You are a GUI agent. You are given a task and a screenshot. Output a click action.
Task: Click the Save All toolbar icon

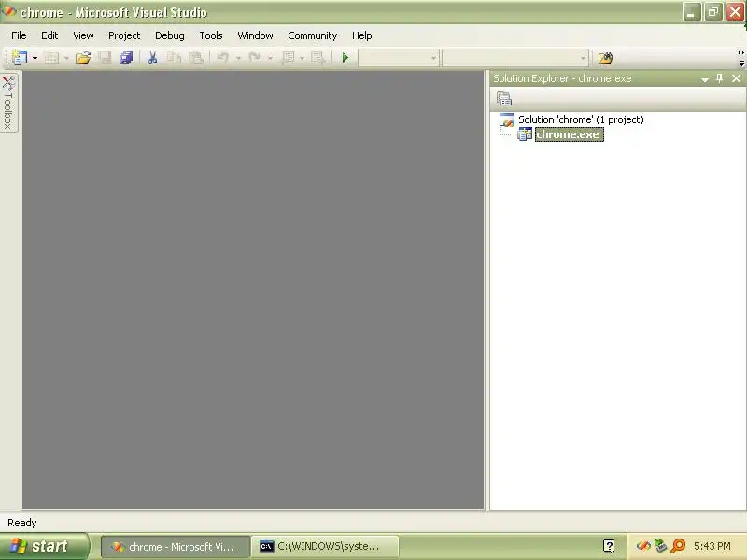126,58
